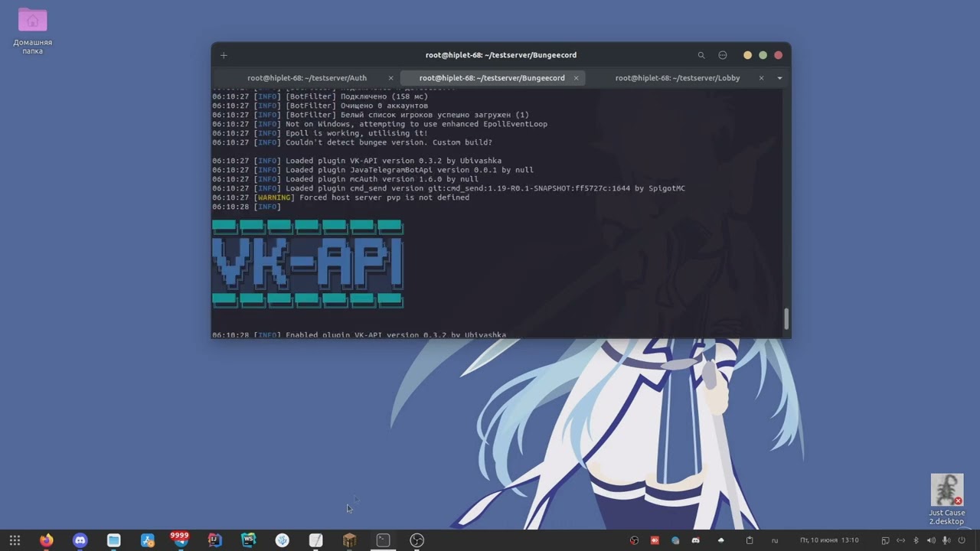Launch Firefox from the taskbar
The image size is (980, 551).
(47, 540)
